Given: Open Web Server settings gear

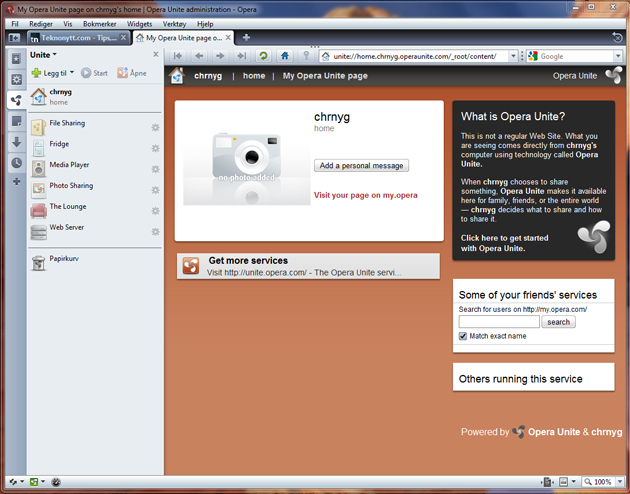Looking at the screenshot, I should pos(155,232).
